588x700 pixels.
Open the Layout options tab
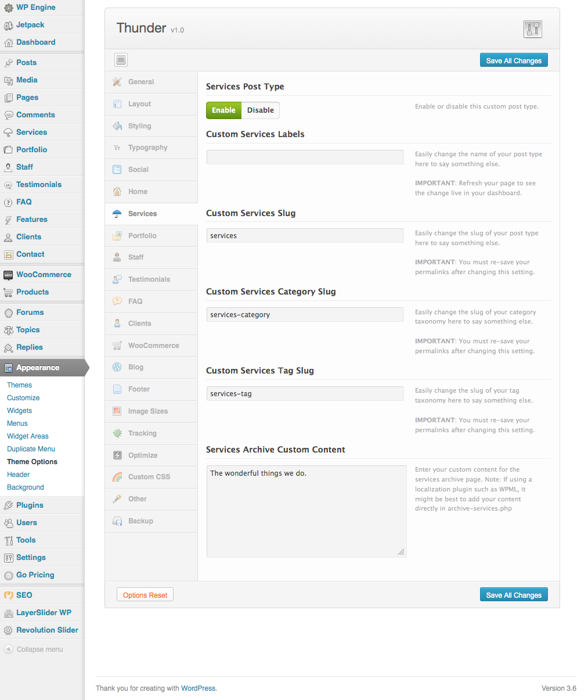pos(151,104)
